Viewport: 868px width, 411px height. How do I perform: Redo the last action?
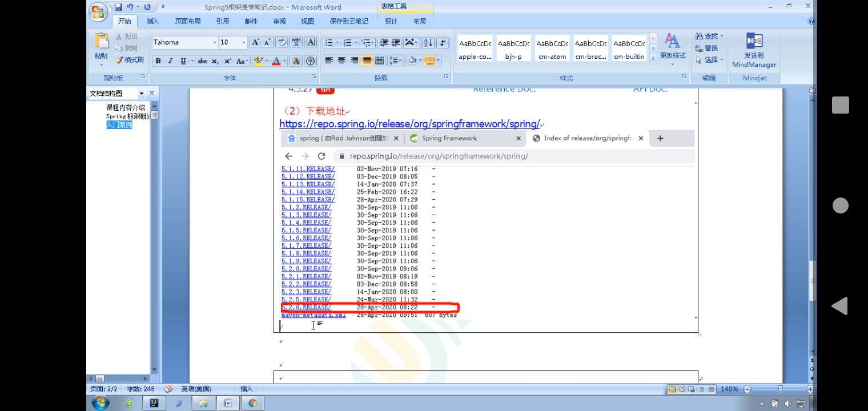click(148, 7)
